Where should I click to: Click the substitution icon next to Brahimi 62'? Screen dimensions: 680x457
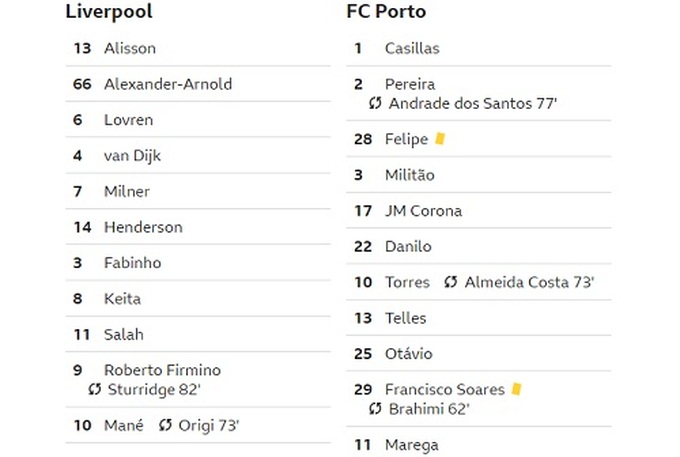(x=375, y=408)
